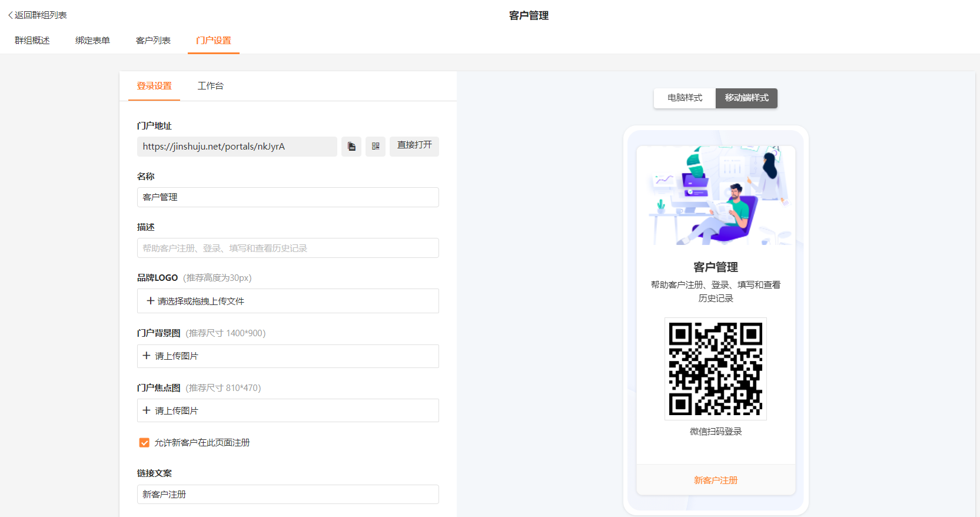Click plus icon for brand LOGO upload
980x517 pixels.
click(x=151, y=301)
